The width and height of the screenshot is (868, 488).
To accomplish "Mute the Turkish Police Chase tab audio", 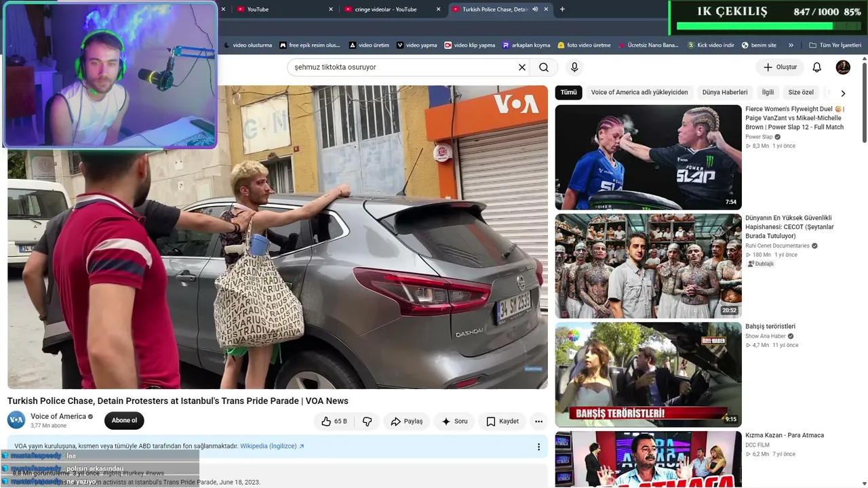I will (x=535, y=9).
